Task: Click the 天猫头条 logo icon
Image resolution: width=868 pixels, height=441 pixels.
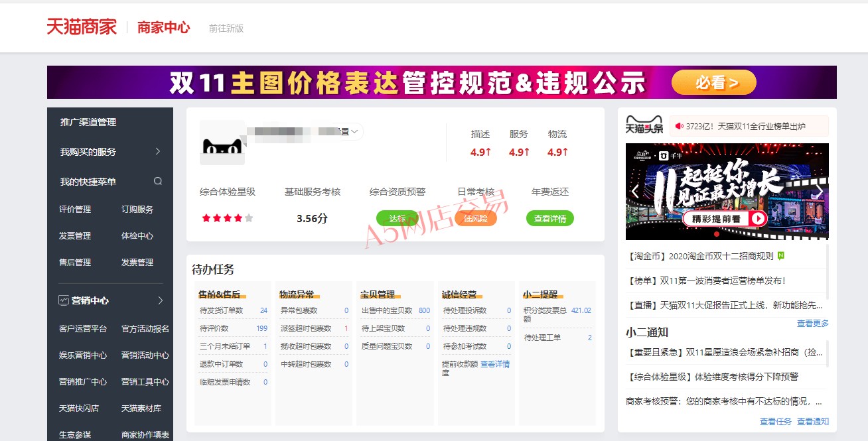Action: [644, 125]
